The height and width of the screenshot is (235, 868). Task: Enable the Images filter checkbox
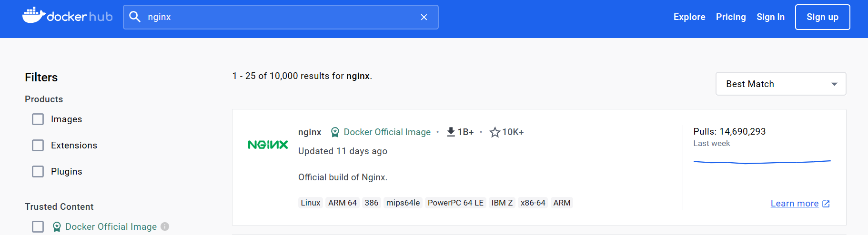tap(38, 119)
